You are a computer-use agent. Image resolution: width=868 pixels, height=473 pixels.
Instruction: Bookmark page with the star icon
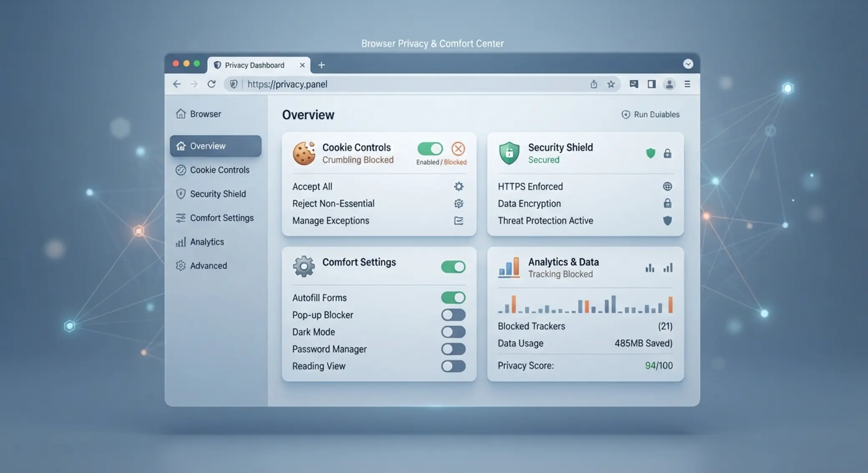(611, 84)
